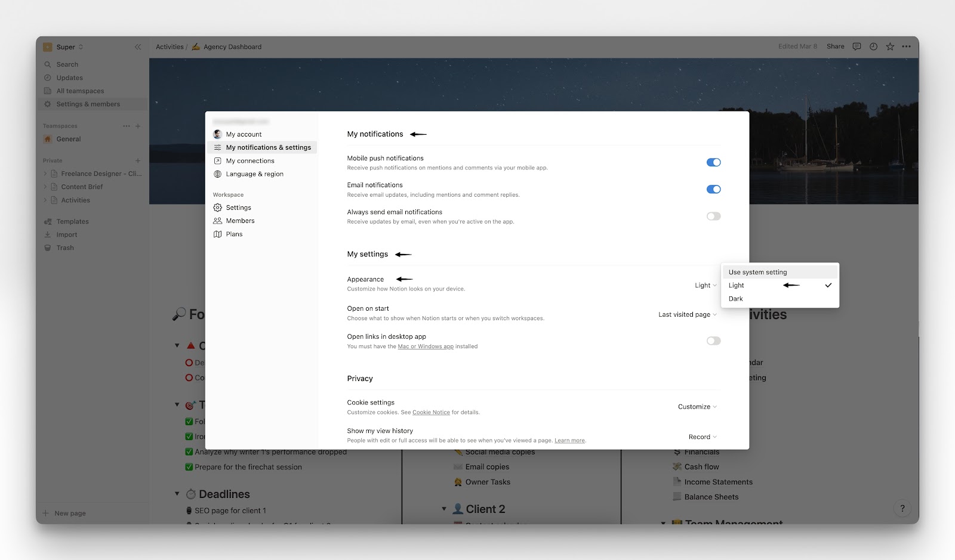Navigate to the Activities breadcrumb

(170, 47)
